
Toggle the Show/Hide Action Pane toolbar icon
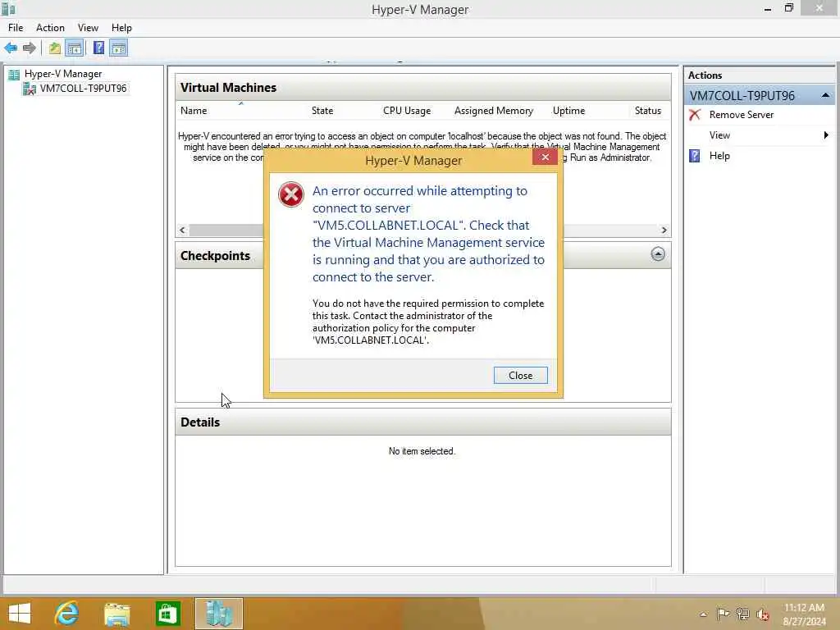[118, 48]
